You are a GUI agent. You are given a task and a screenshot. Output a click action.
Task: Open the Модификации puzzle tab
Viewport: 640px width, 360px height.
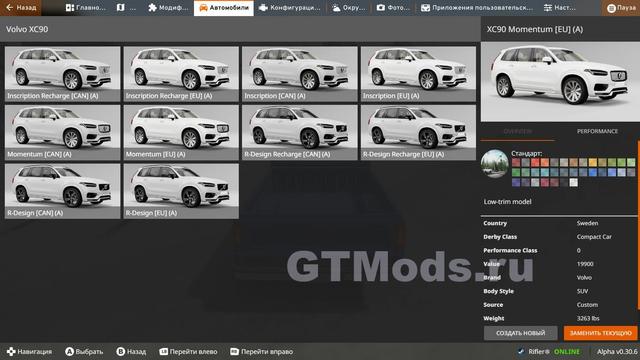168,8
